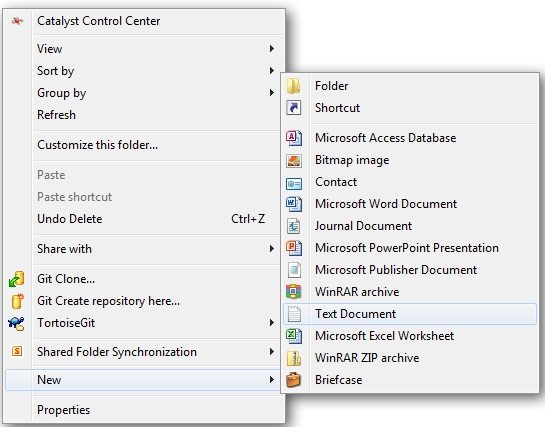Image resolution: width=545 pixels, height=427 pixels.
Task: Open Properties from the context menu
Action: tap(144, 410)
